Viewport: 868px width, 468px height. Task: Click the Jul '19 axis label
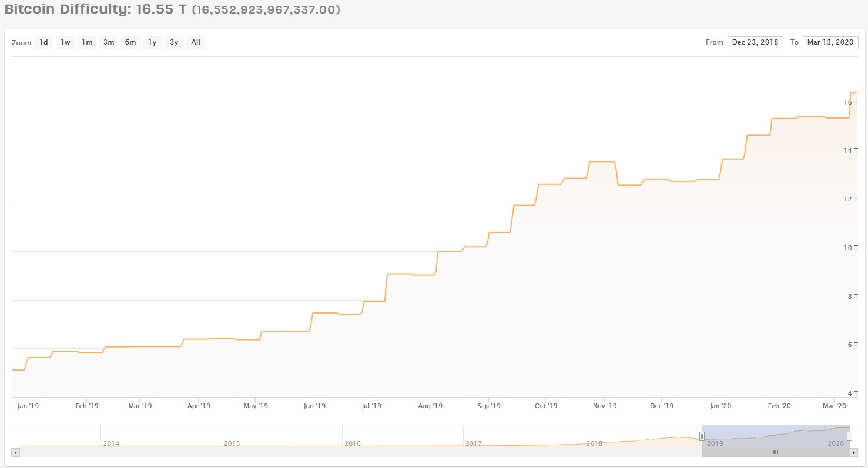[x=371, y=406]
